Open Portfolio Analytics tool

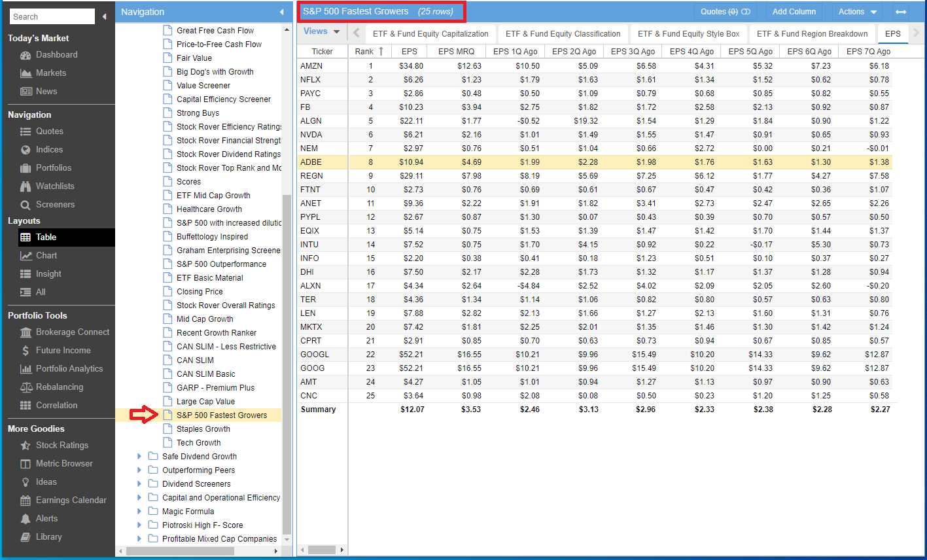click(x=61, y=369)
